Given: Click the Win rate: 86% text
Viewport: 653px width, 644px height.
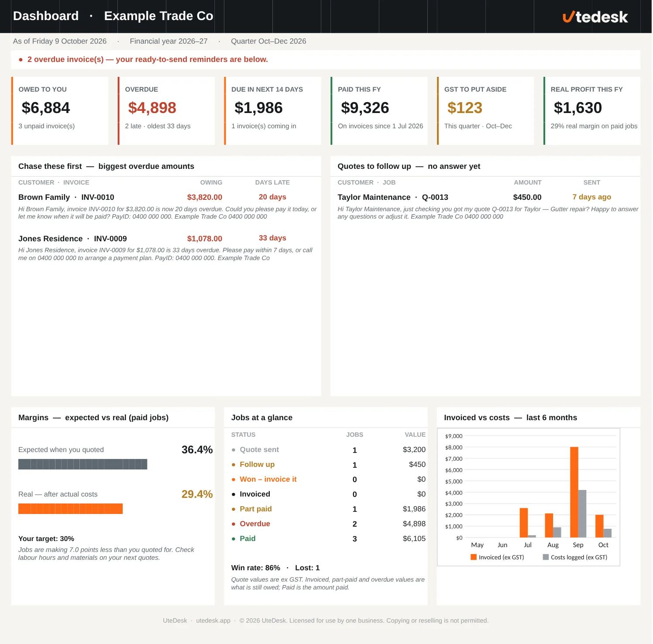Looking at the screenshot, I should coord(256,568).
